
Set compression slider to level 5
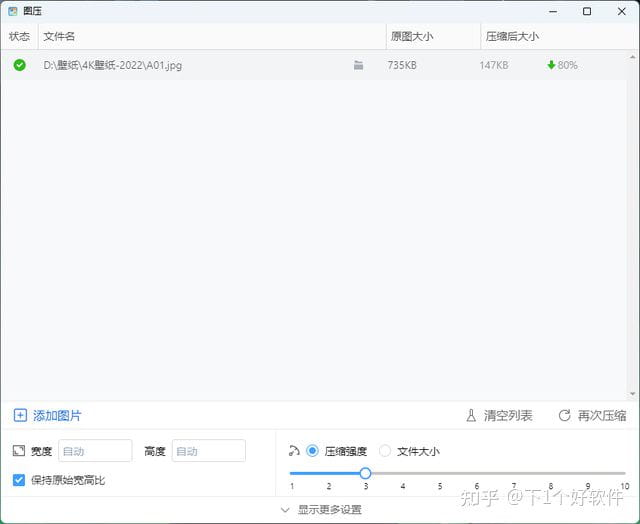(x=440, y=473)
